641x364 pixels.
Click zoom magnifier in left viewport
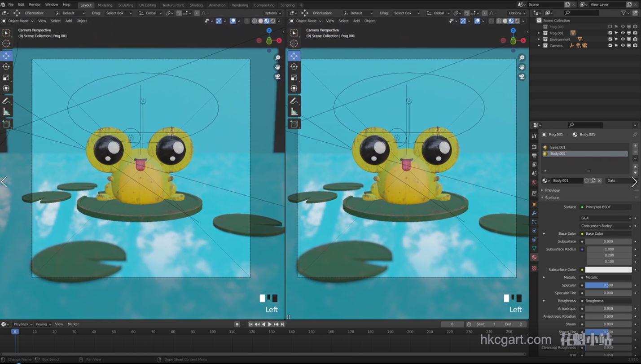pos(278,58)
